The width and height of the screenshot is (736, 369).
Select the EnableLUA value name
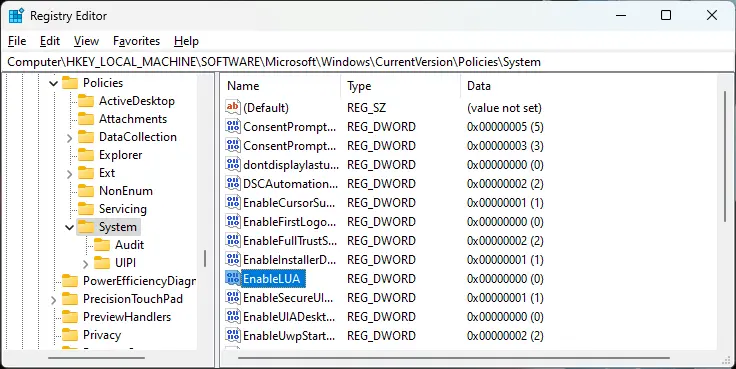point(271,278)
